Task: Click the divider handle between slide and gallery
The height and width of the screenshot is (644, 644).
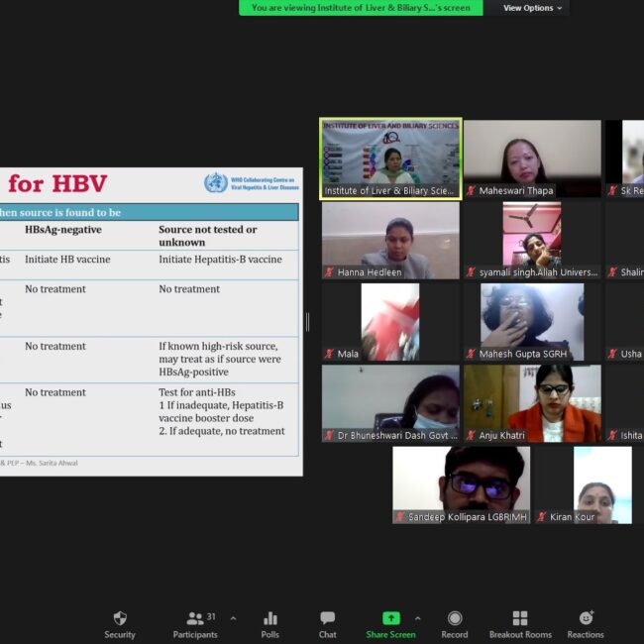Action: tap(307, 322)
